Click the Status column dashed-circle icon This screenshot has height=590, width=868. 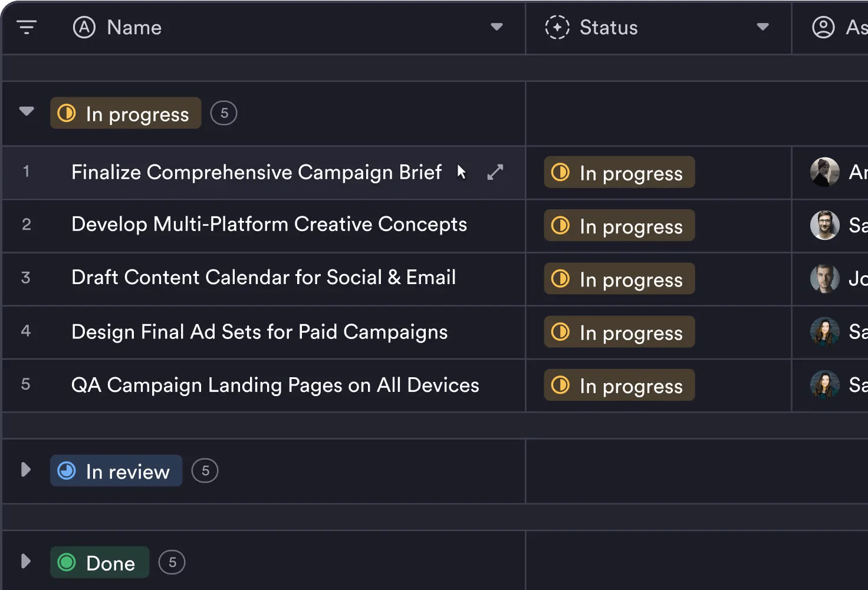(x=557, y=27)
